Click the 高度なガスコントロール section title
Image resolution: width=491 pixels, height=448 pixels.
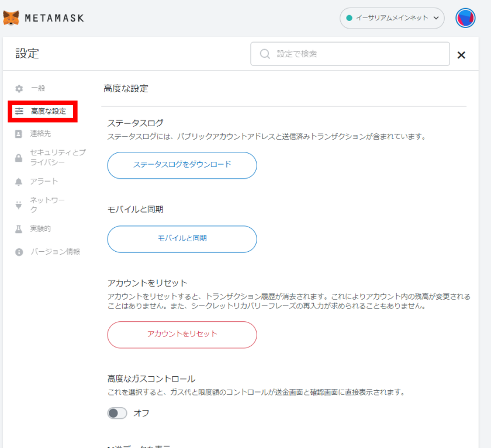(x=151, y=379)
